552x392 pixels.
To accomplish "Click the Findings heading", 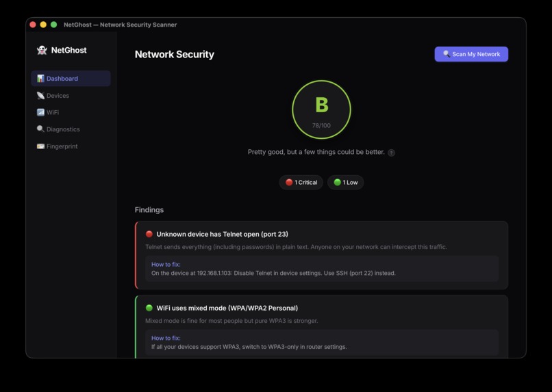I will point(149,210).
